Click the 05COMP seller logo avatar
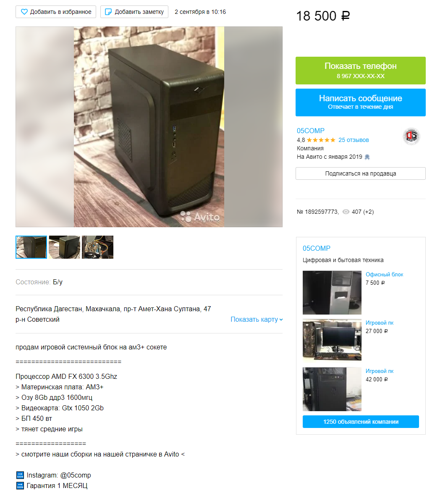 pos(411,136)
